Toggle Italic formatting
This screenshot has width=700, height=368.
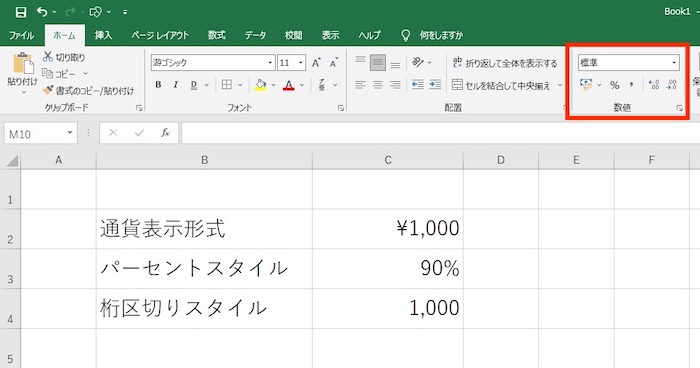click(175, 85)
